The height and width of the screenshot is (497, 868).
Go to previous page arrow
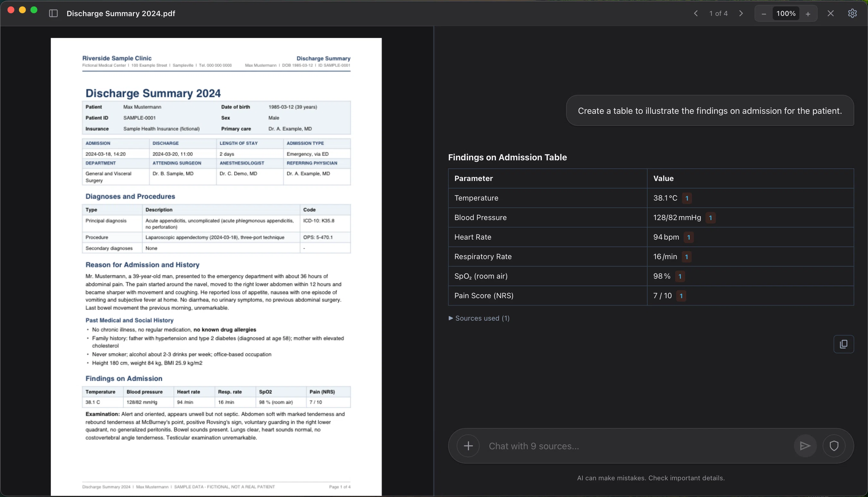point(696,13)
